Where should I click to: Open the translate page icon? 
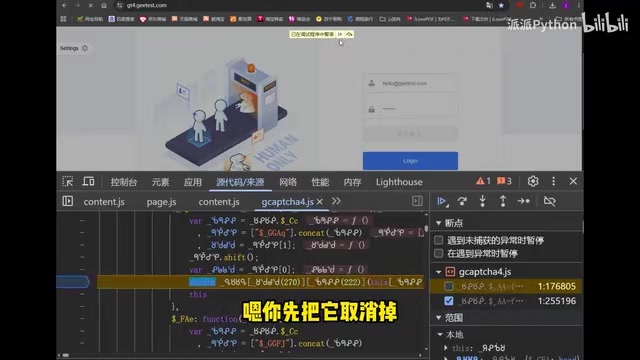(x=489, y=5)
